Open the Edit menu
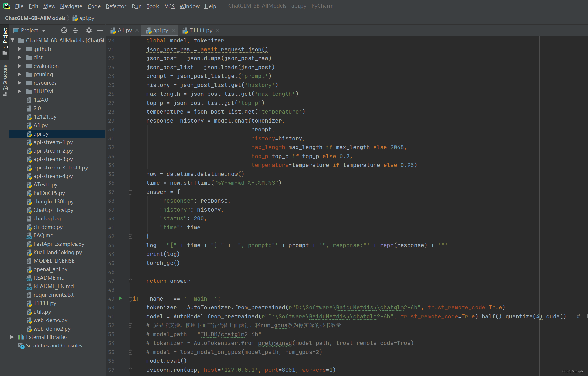 click(x=33, y=6)
